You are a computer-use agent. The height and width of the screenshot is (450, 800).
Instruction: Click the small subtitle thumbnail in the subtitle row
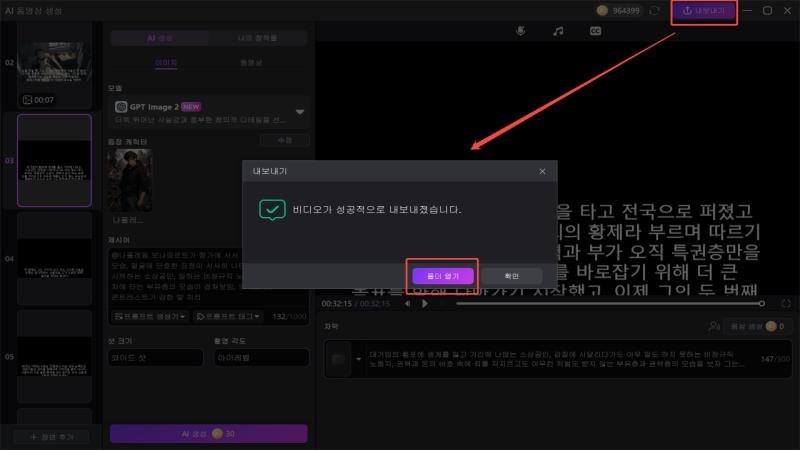338,360
